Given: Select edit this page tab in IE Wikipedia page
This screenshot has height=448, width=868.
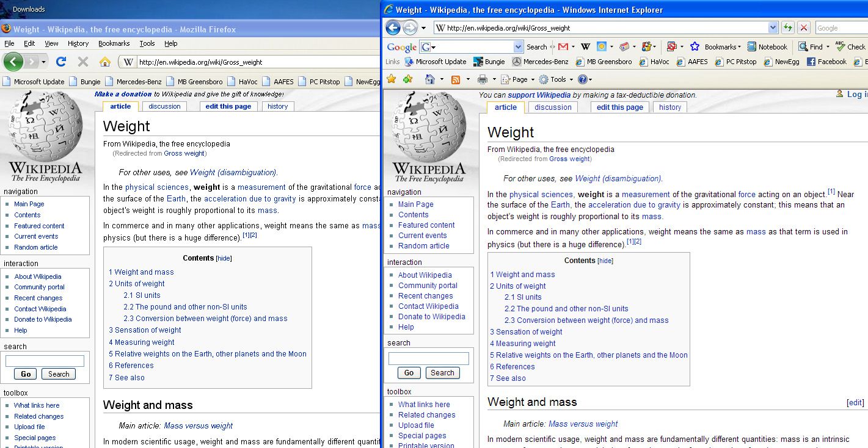Looking at the screenshot, I should tap(620, 107).
